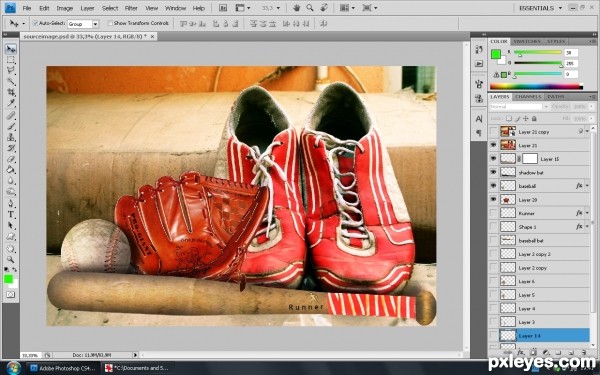Screen dimensions: 600x375
Task: Select the Rectangular Marquee tool
Action: click(x=11, y=60)
